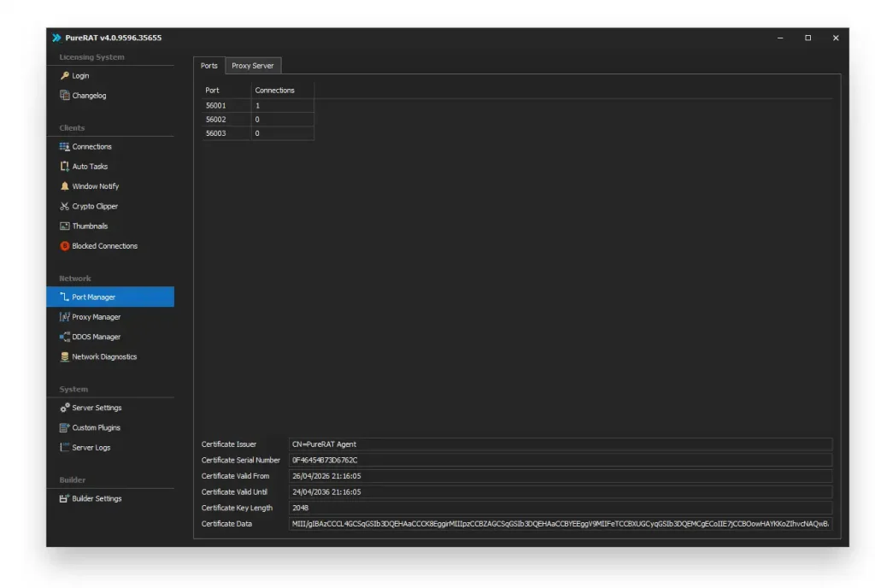The image size is (875, 588).
Task: Select the DDOS Manager icon
Action: tap(64, 336)
